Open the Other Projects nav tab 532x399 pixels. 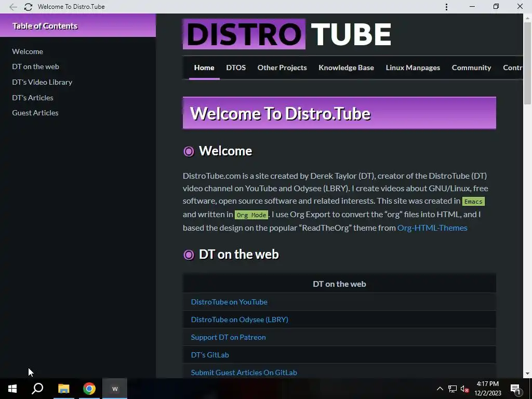(x=282, y=68)
